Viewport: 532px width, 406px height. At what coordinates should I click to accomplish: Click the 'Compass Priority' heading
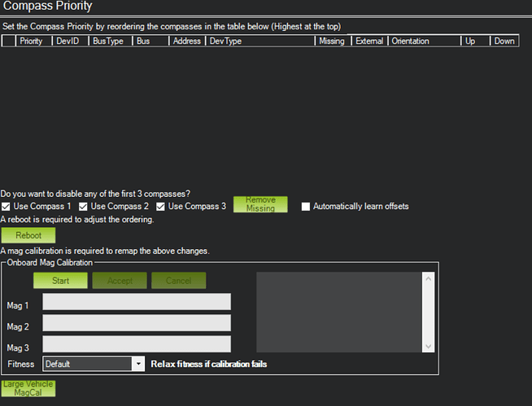point(47,6)
